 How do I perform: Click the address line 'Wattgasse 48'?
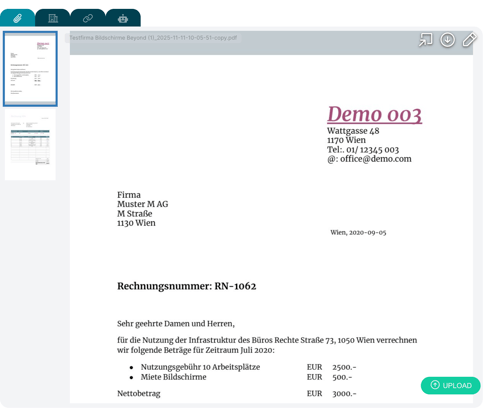(353, 131)
